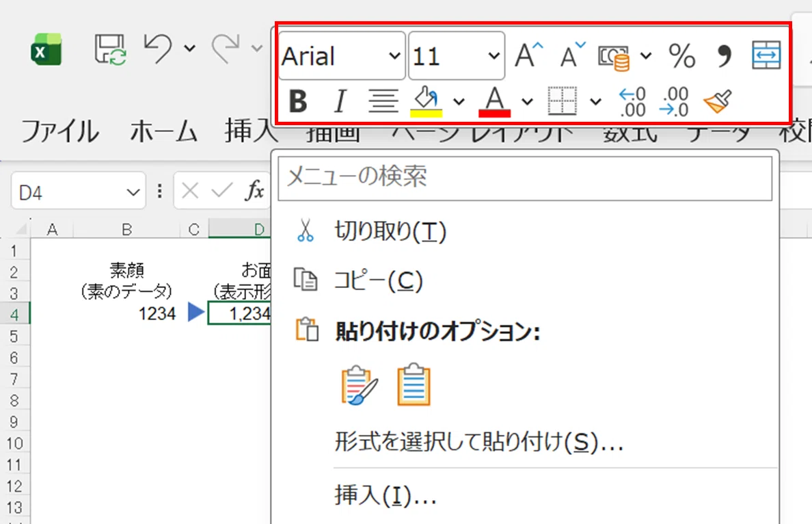This screenshot has height=524, width=812.
Task: Undo the last action
Action: pos(158,49)
